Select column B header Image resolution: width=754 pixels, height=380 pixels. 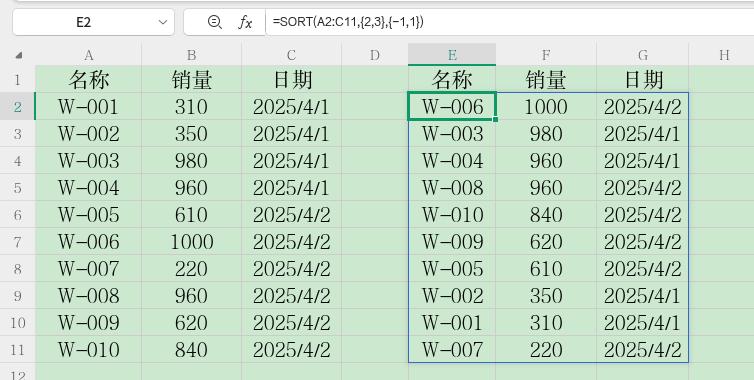click(x=191, y=55)
